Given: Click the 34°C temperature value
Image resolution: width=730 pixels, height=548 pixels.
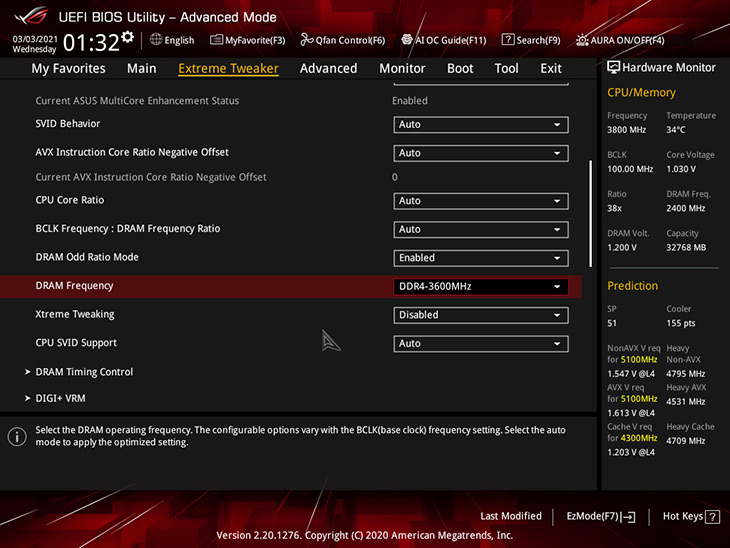Looking at the screenshot, I should (x=676, y=130).
